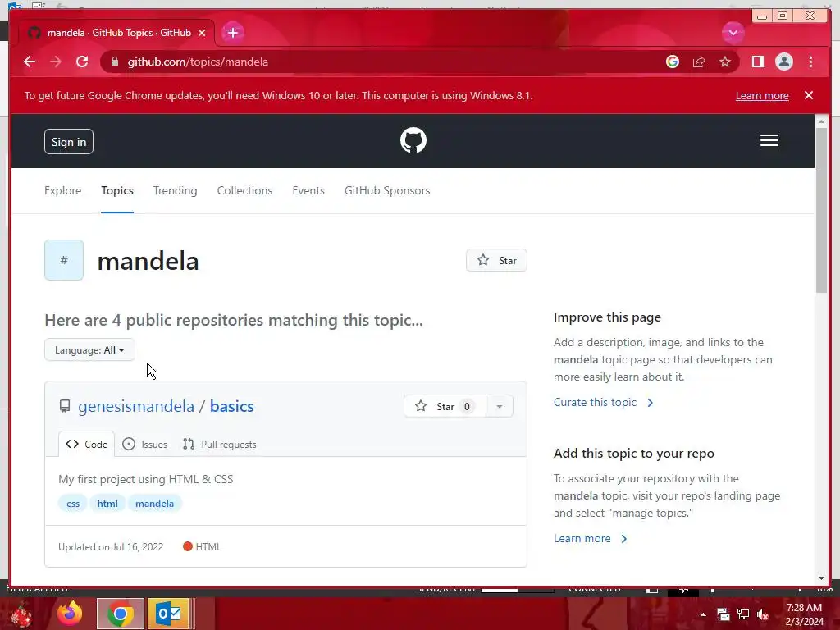Close the mandela GitHub Topics tab

point(202,33)
